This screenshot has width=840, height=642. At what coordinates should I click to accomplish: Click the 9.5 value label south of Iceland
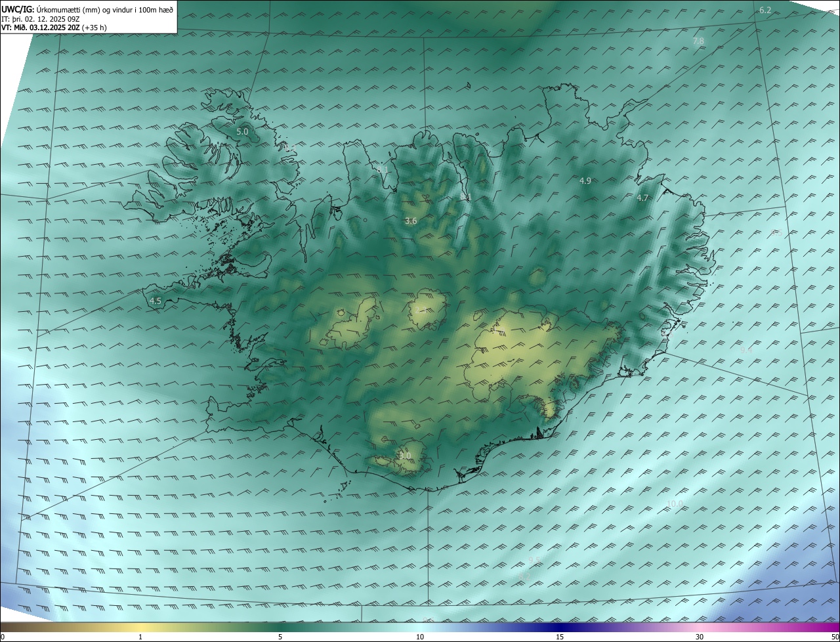pos(535,560)
